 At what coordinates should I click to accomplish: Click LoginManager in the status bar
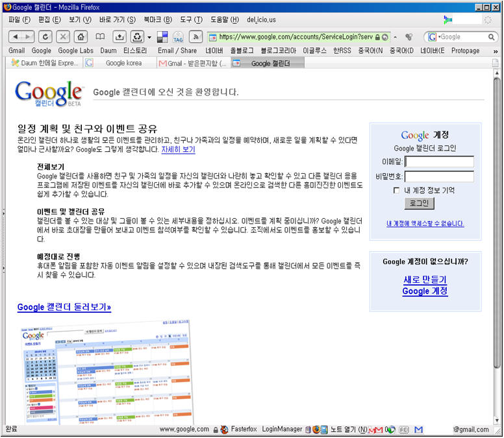tap(282, 430)
